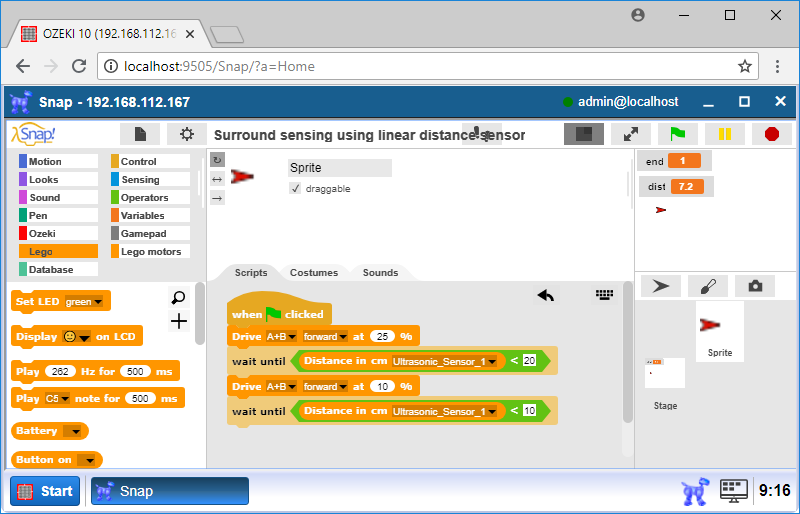Open the Pen palette category
This screenshot has height=514, width=800.
pyautogui.click(x=58, y=215)
